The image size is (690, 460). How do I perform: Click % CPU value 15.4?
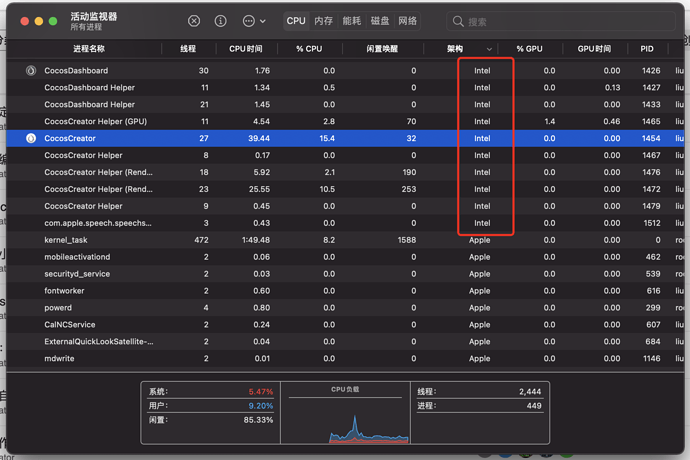pos(327,138)
